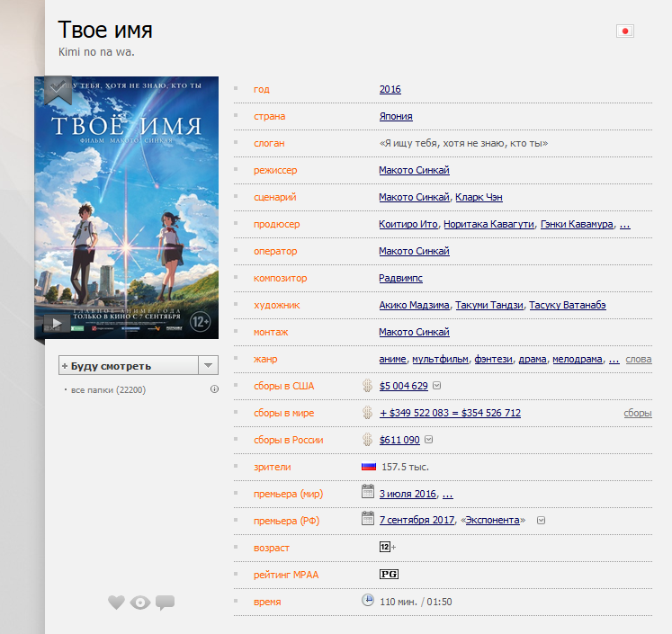The height and width of the screenshot is (634, 672).
Task: Expand the producers list ellipsis
Action: coord(625,225)
